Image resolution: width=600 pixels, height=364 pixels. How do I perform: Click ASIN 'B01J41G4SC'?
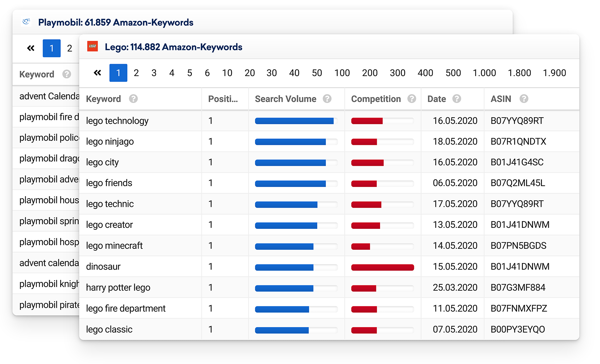tap(517, 162)
